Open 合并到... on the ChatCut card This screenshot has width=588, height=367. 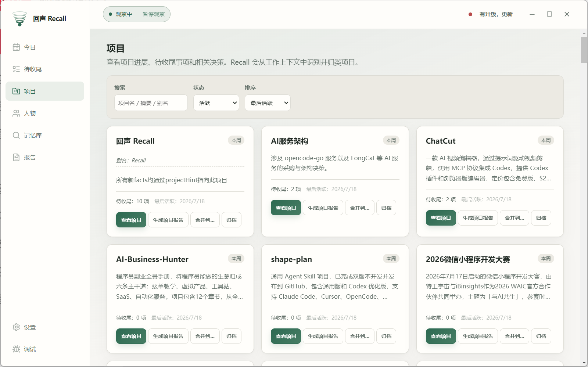(515, 218)
